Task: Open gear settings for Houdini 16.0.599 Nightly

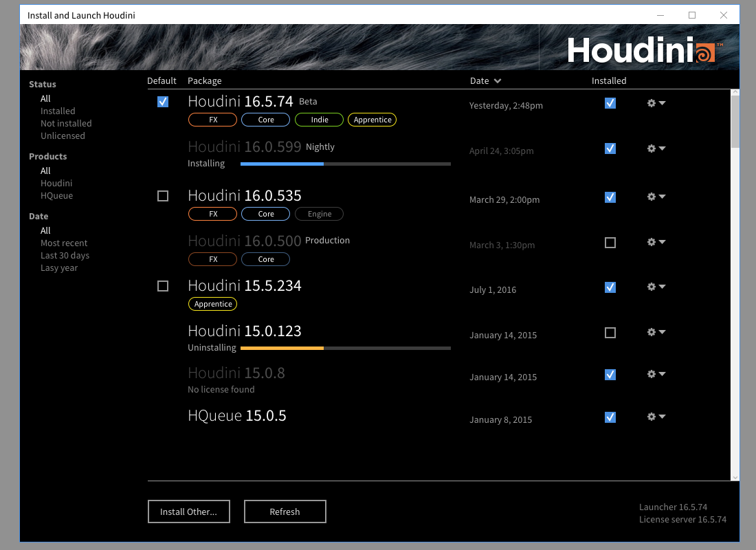Action: 656,148
